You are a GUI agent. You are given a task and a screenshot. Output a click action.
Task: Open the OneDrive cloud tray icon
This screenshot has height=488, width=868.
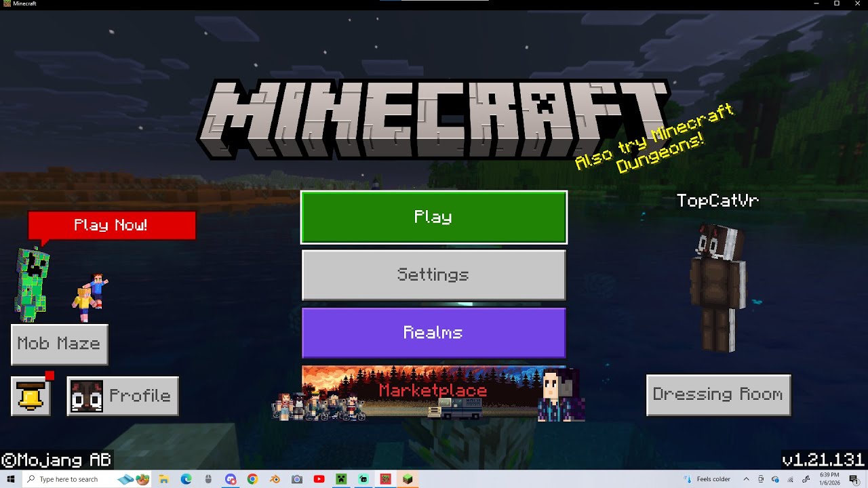pos(775,479)
